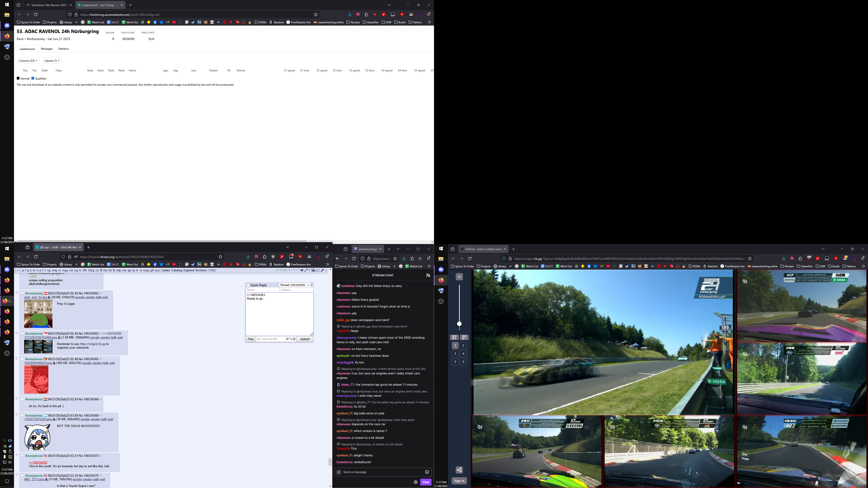Viewport: 868px width, 488px height.
Task: Click the purple Chat button
Action: point(426,482)
